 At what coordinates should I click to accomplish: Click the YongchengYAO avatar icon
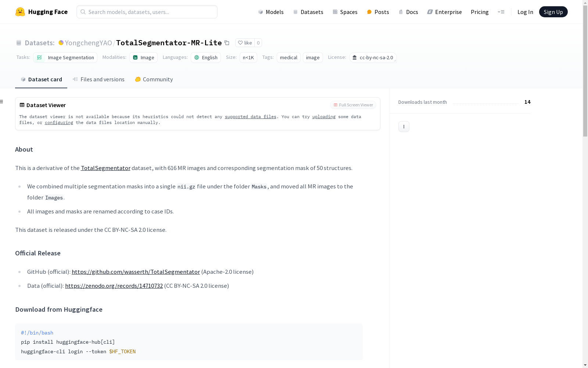click(61, 43)
